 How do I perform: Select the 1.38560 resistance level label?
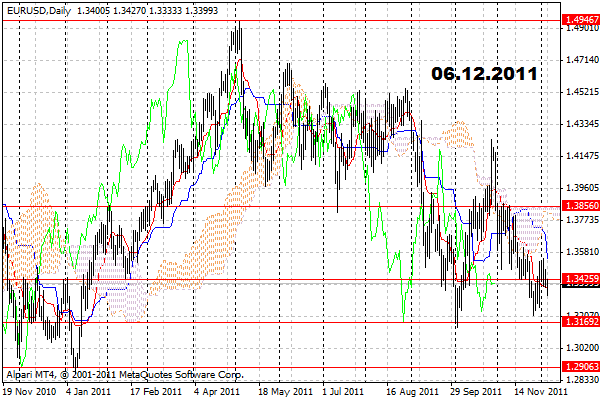tap(578, 206)
